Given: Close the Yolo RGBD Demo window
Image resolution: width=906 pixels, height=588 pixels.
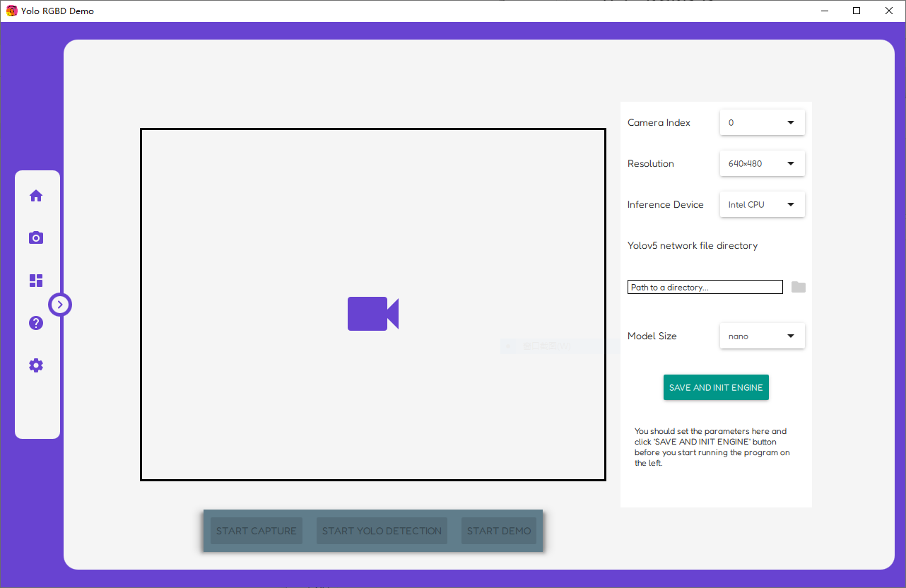Looking at the screenshot, I should (889, 11).
